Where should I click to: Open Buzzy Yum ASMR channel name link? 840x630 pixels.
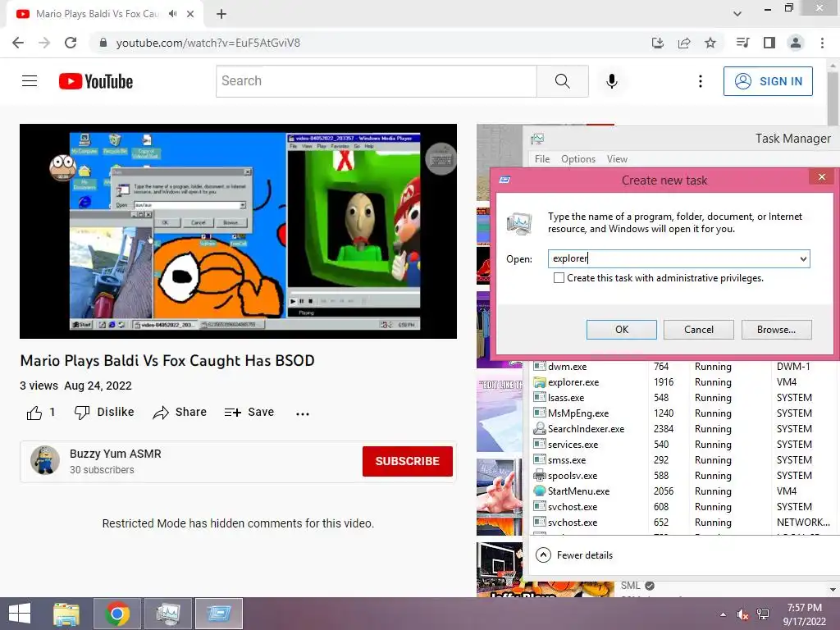tap(115, 454)
